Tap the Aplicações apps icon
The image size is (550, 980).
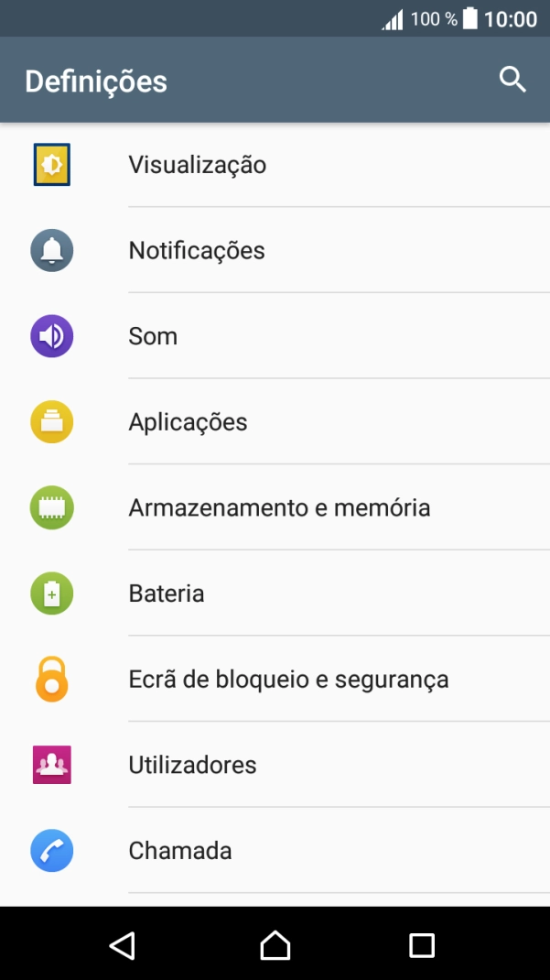pos(51,422)
